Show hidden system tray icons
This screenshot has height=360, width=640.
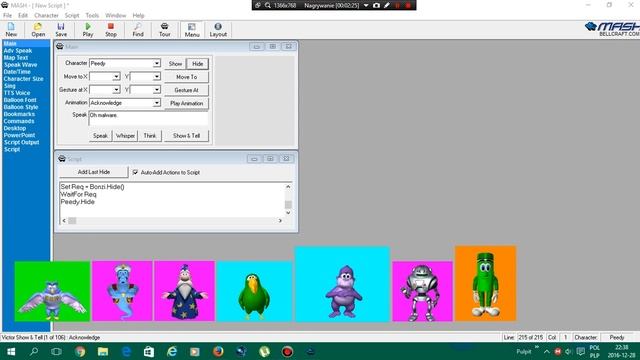(547, 351)
